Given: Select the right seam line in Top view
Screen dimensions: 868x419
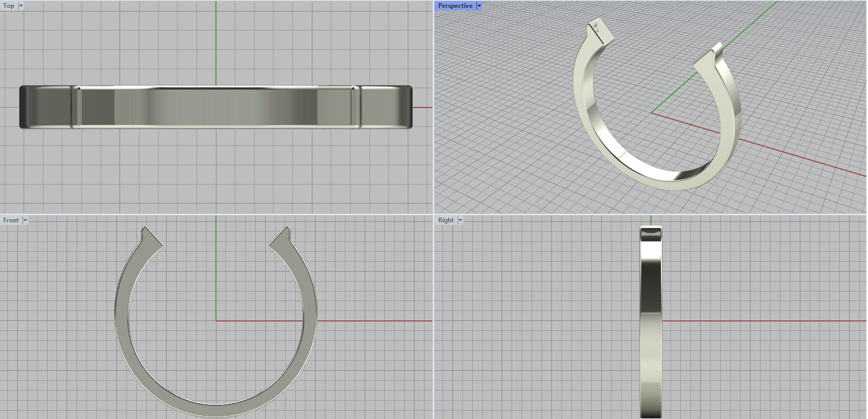Looking at the screenshot, I should pos(356,107).
